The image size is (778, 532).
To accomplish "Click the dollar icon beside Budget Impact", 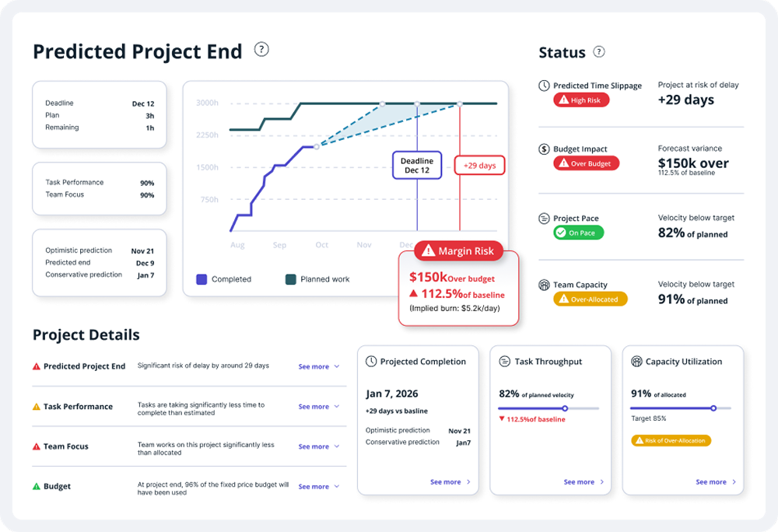I will coord(545,149).
